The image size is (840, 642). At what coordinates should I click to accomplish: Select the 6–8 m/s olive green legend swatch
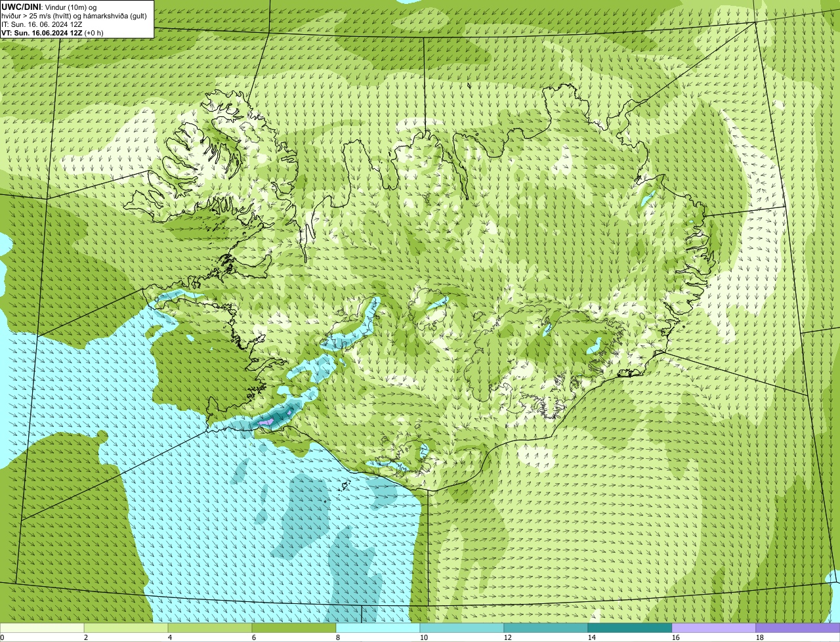[294, 628]
